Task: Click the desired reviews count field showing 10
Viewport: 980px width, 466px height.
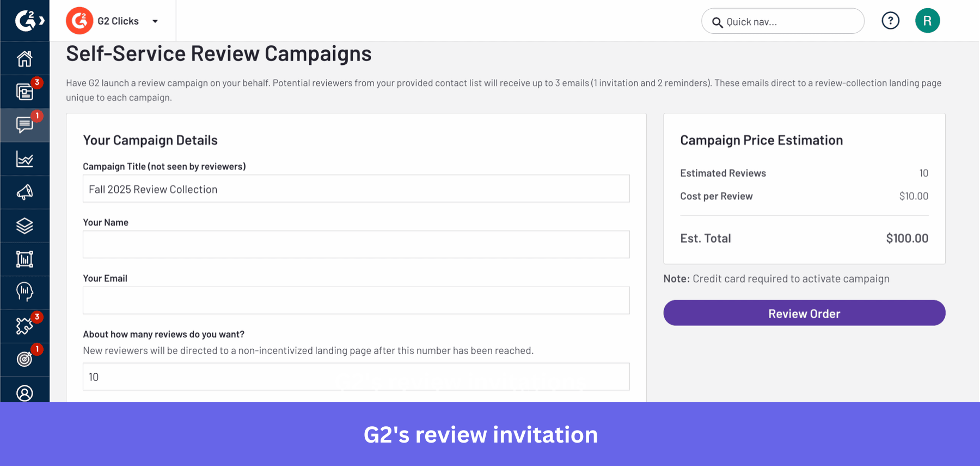Action: click(356, 376)
